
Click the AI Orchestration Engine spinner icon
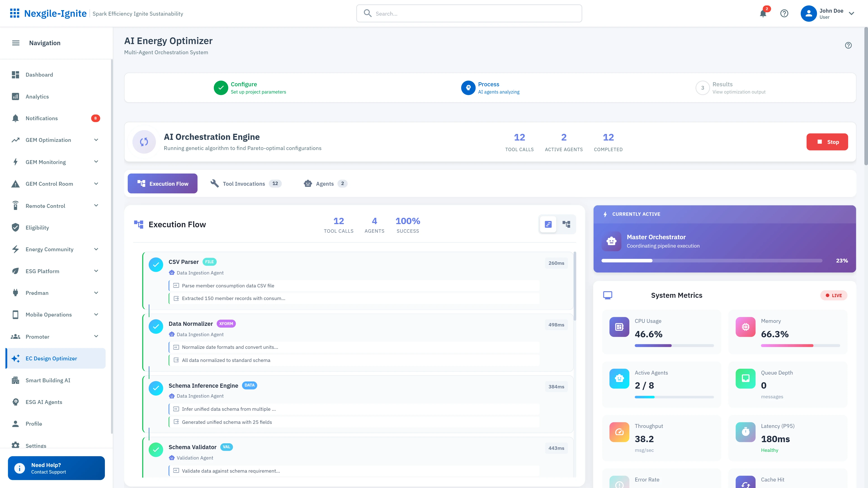[144, 142]
